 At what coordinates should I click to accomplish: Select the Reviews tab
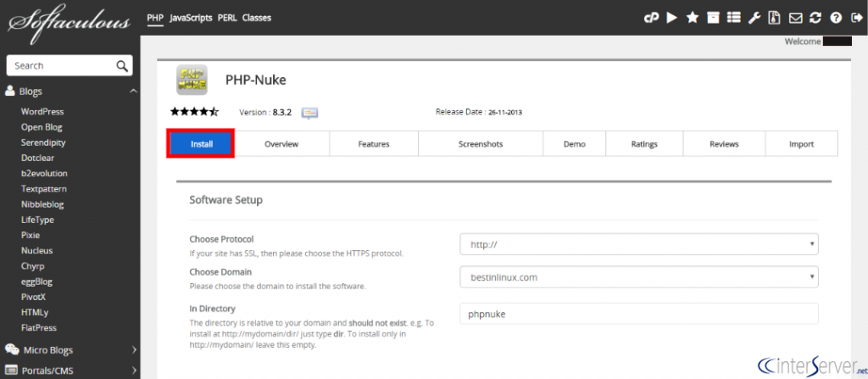(x=724, y=144)
